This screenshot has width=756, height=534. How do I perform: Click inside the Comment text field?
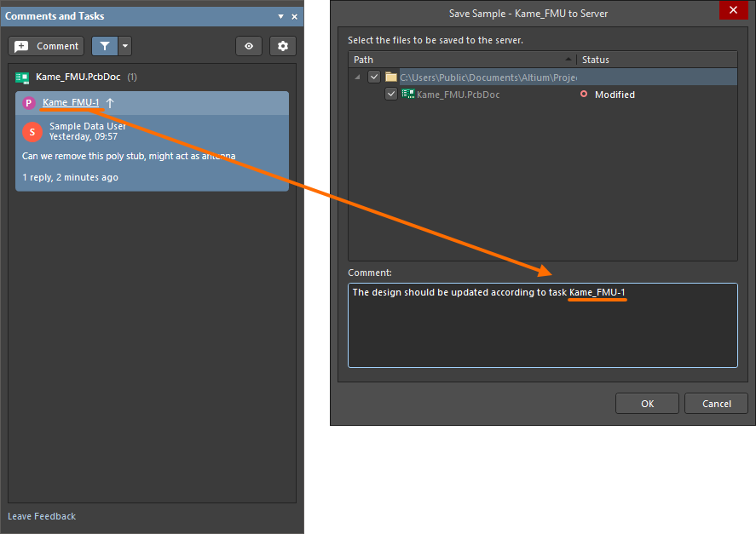(x=542, y=332)
